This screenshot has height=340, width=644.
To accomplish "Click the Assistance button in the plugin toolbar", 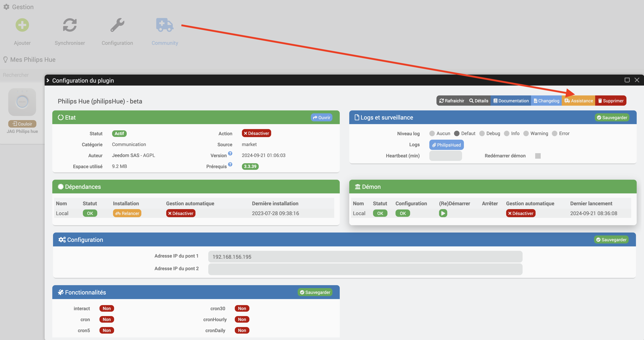I will [579, 101].
